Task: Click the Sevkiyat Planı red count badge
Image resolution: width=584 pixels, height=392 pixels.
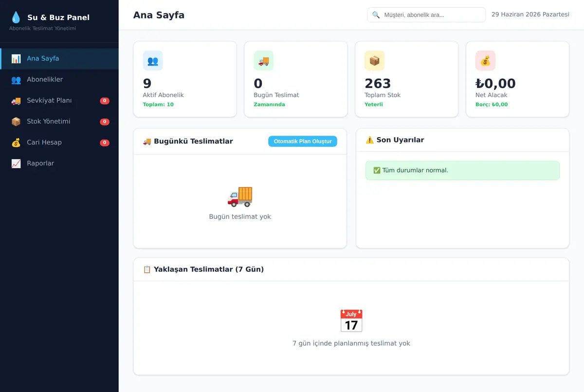Action: pyautogui.click(x=105, y=101)
